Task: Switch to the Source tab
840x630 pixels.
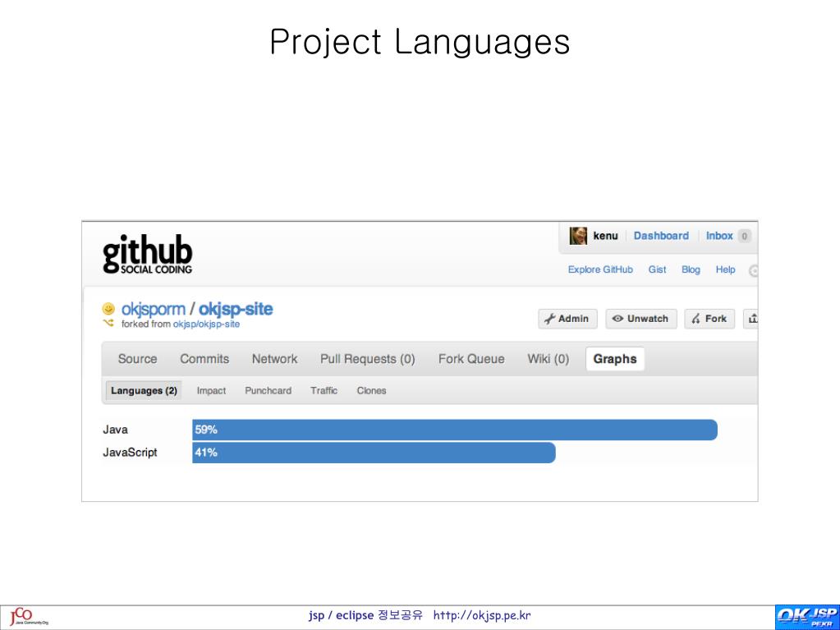Action: [138, 359]
